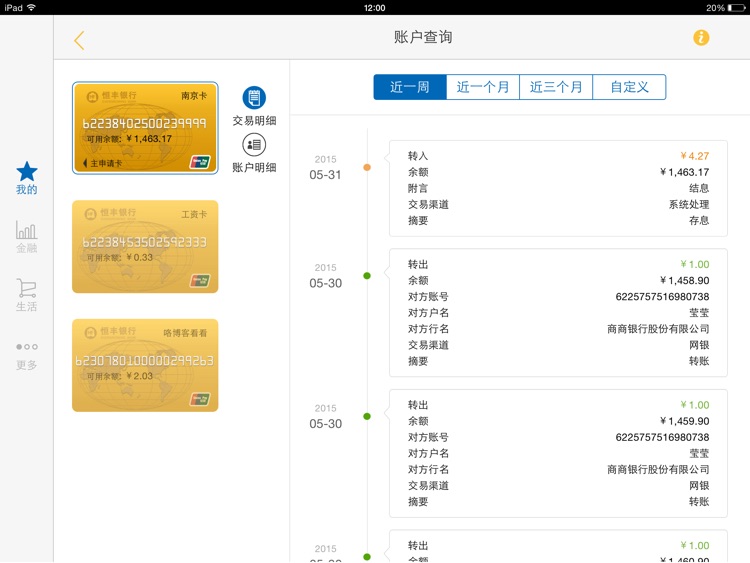Open 更多 dots icon in sidebar
The height and width of the screenshot is (563, 750).
tap(27, 356)
